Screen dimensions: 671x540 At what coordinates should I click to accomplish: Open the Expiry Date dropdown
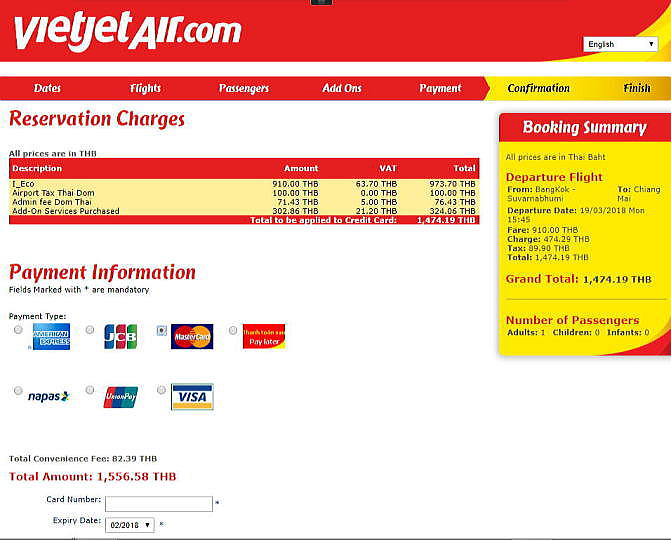[x=130, y=525]
